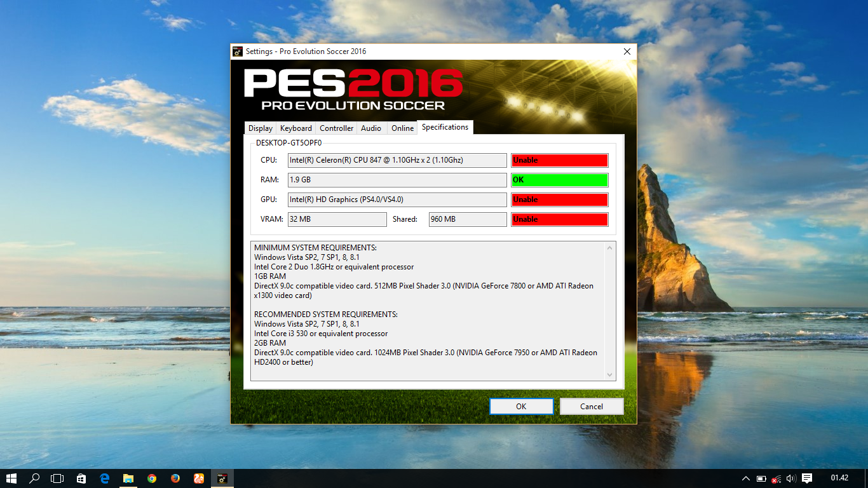
Task: Click PES settings title bar icon
Action: click(238, 51)
